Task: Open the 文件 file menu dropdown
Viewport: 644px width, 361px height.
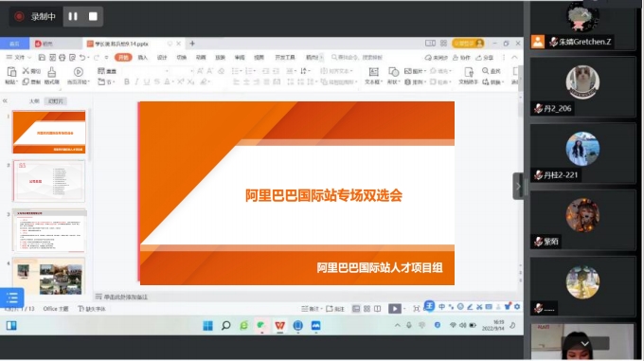Action: click(19, 58)
